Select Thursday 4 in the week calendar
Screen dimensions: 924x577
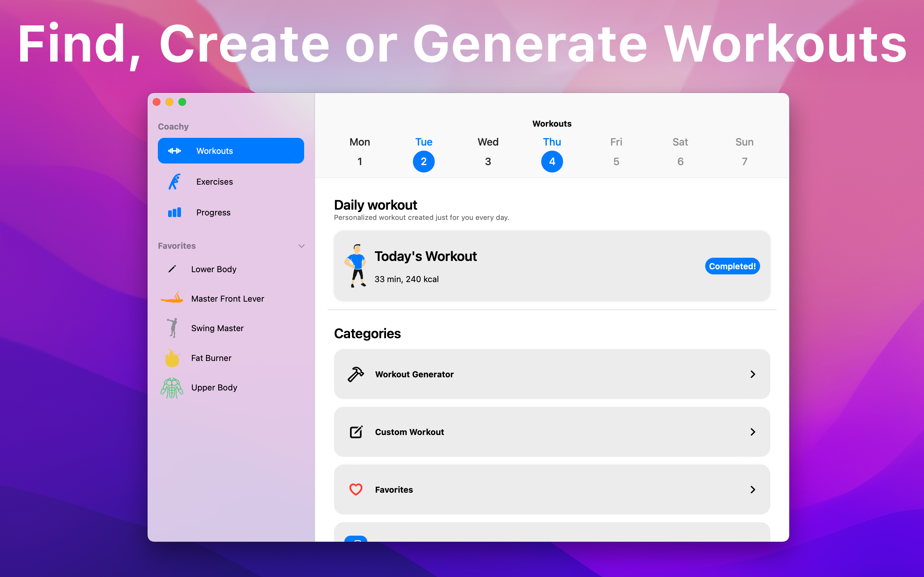coord(552,162)
